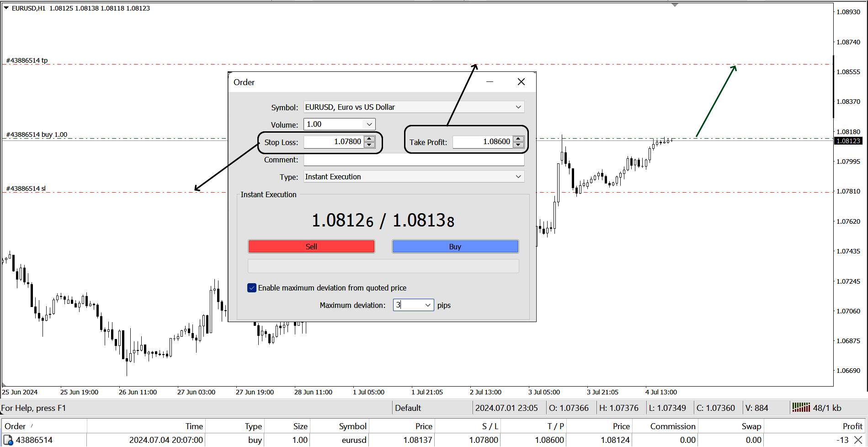Image resolution: width=868 pixels, height=447 pixels.
Task: Decrease Stop Loss with down stepper arrow
Action: pos(370,145)
